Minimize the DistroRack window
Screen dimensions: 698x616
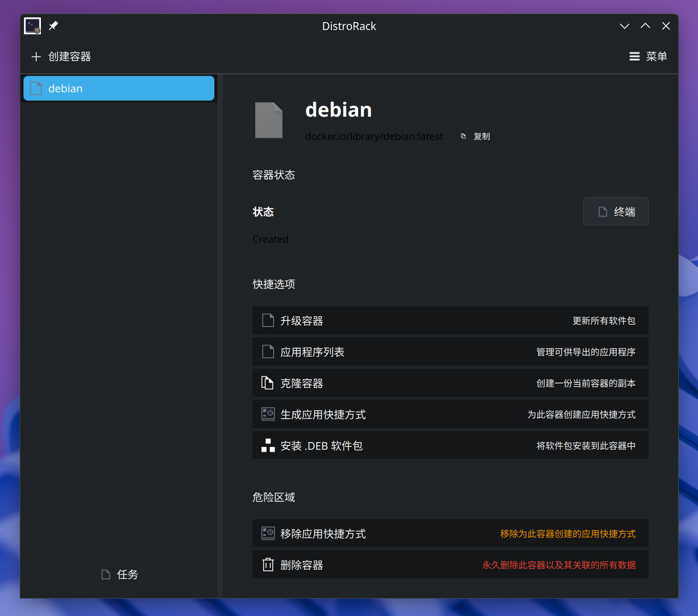[624, 26]
